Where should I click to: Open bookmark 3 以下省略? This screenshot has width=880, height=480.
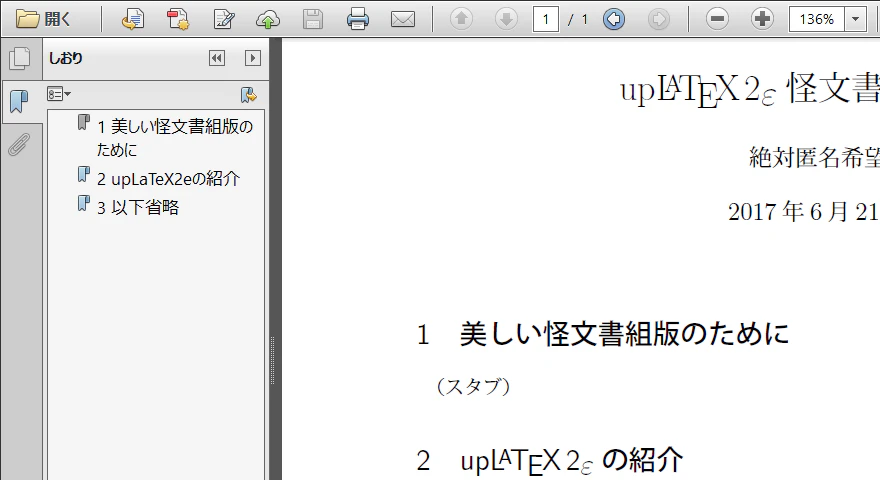point(138,208)
